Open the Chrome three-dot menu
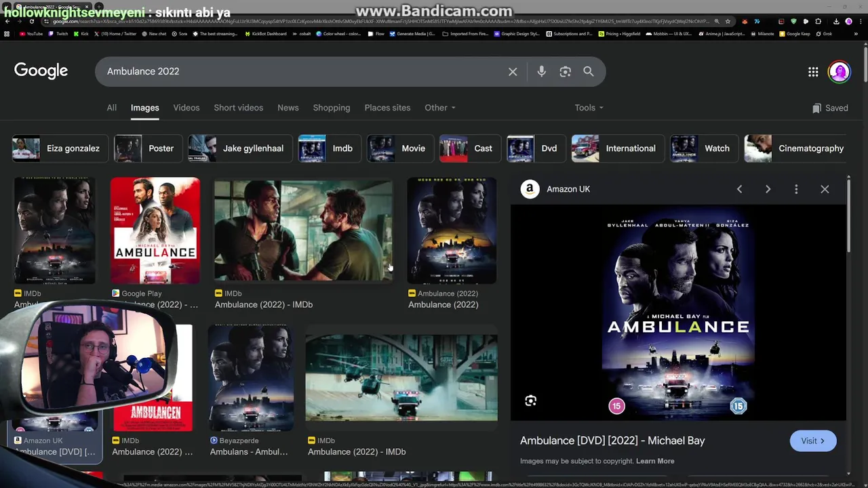The image size is (868, 488). [861, 21]
